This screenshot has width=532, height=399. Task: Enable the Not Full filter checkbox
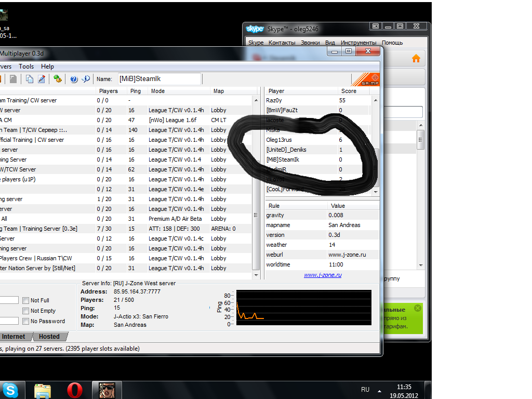25,300
